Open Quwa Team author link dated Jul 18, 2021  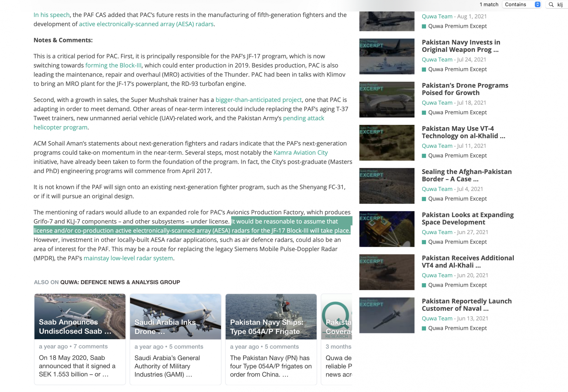(437, 103)
